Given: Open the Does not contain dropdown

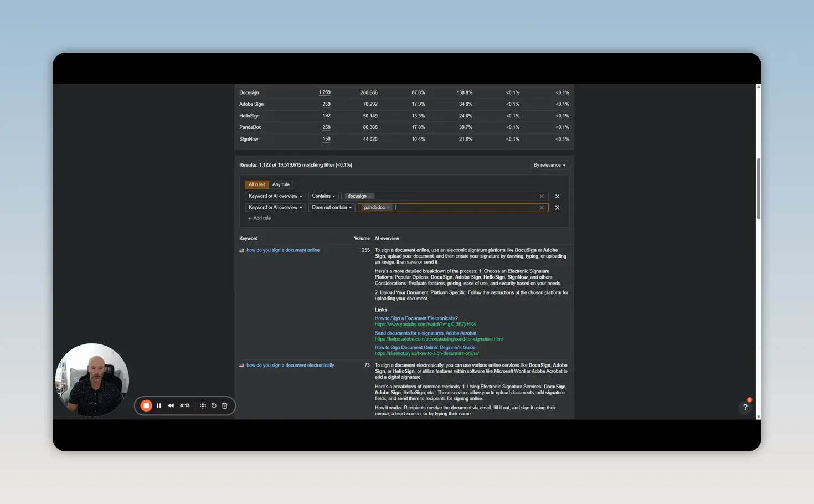Looking at the screenshot, I should click(332, 208).
